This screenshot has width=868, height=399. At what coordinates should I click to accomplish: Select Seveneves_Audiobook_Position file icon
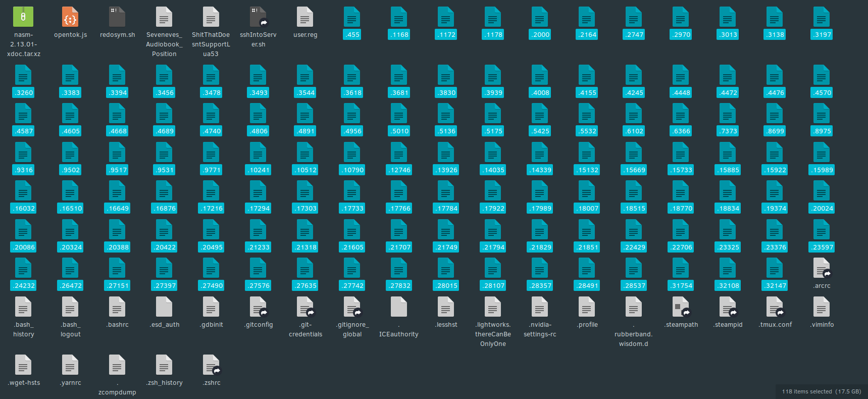(164, 17)
